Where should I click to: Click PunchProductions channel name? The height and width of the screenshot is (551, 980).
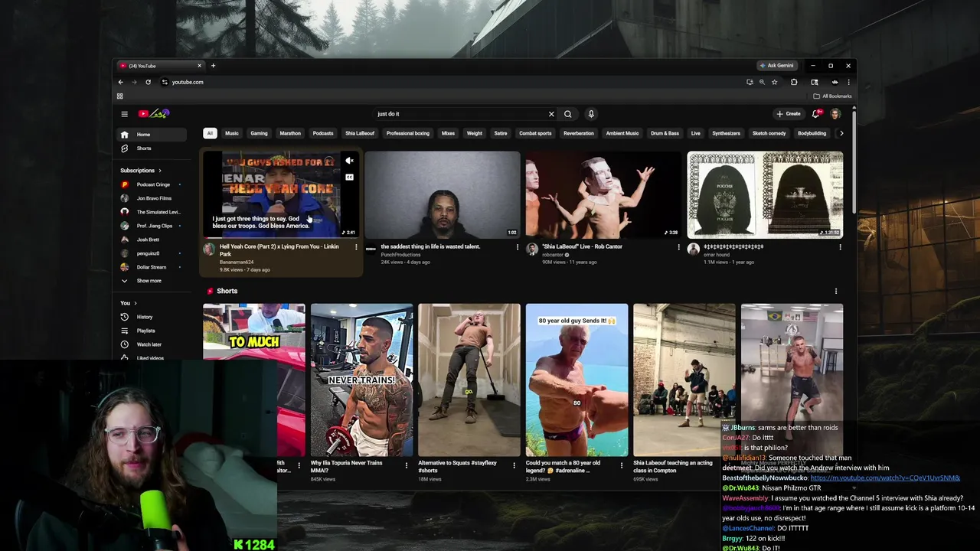(401, 254)
